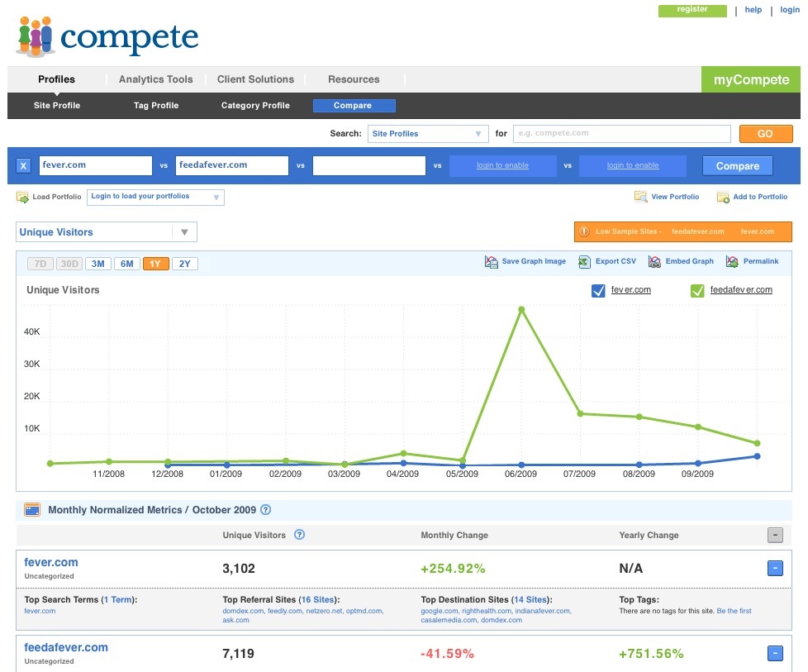This screenshot has height=672, width=808.
Task: Select the 1Y time range
Action: pos(155,264)
